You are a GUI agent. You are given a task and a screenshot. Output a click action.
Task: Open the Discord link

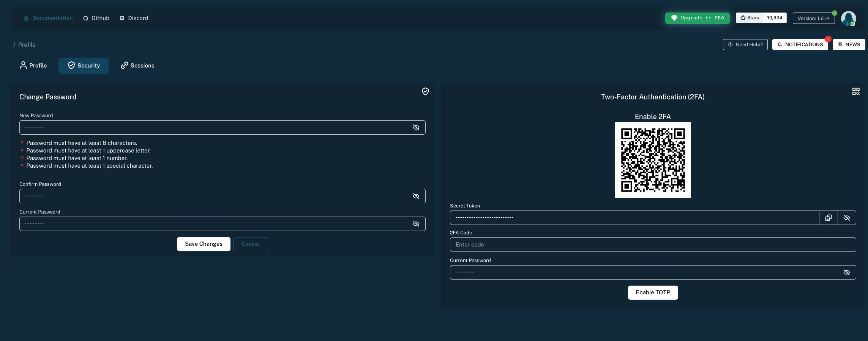[x=134, y=18]
